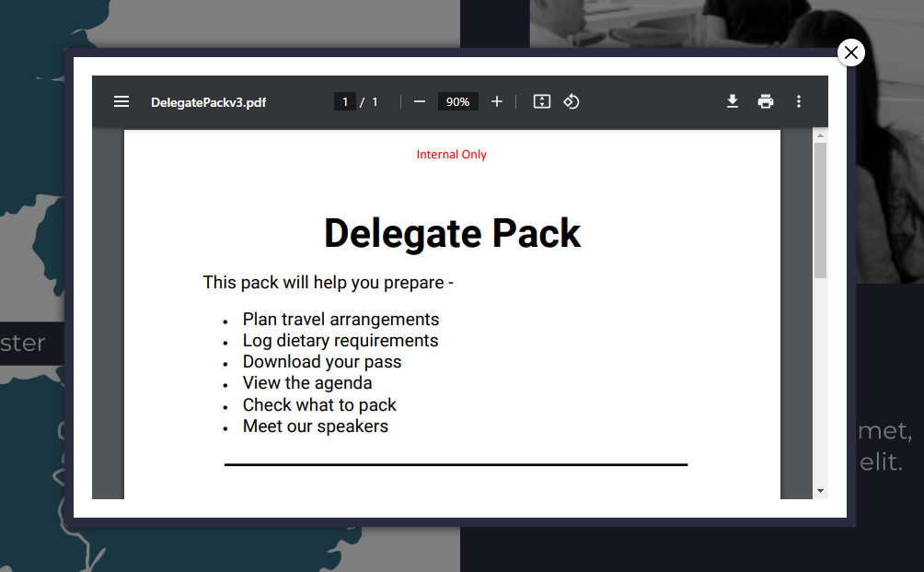
Task: Click the red Internal Only label
Action: (451, 155)
